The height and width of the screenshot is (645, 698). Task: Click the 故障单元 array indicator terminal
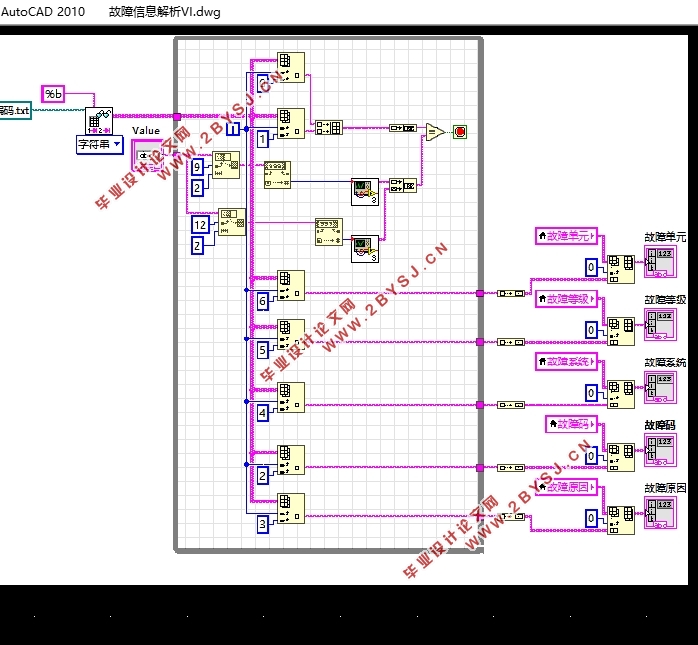point(661,263)
